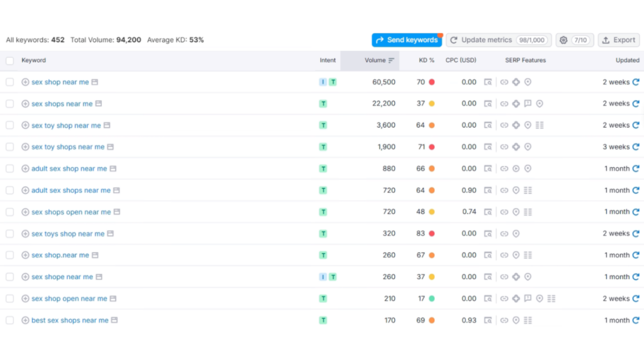Check the 'sex shop near me' row
This screenshot has height=362, width=644.
(x=10, y=82)
